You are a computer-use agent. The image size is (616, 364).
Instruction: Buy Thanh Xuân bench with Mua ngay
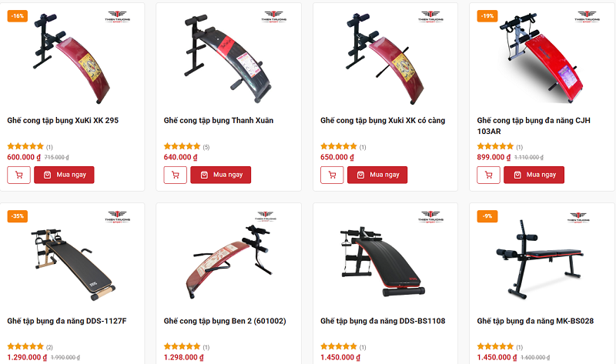point(221,175)
